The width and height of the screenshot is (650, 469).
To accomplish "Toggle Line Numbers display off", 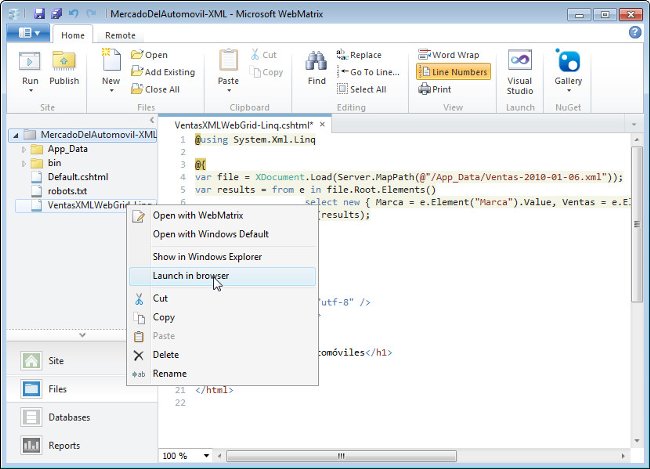I will [x=454, y=72].
